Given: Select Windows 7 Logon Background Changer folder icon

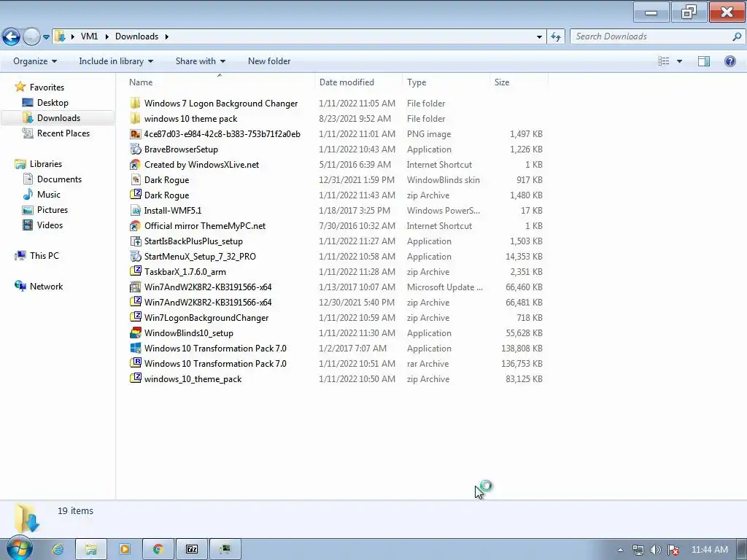Looking at the screenshot, I should pyautogui.click(x=135, y=104).
